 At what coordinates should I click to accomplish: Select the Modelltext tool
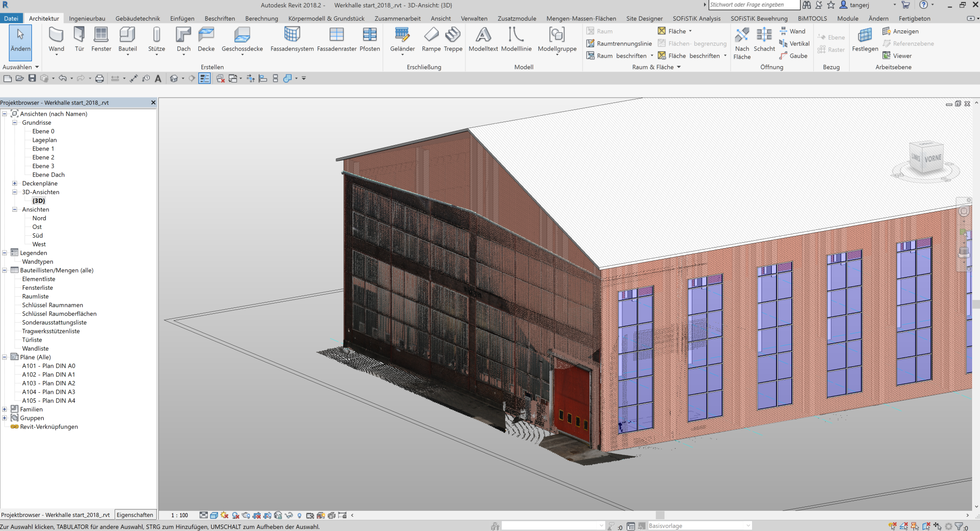point(483,39)
